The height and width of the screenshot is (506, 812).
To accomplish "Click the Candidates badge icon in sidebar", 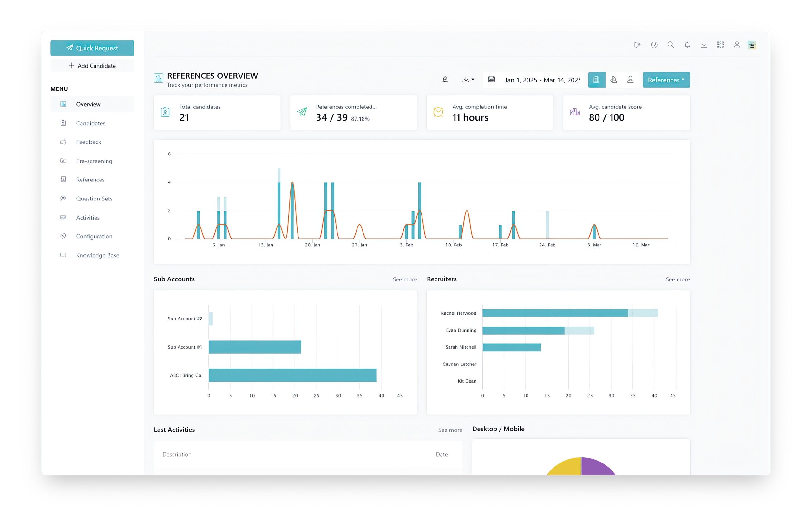I will (x=63, y=123).
